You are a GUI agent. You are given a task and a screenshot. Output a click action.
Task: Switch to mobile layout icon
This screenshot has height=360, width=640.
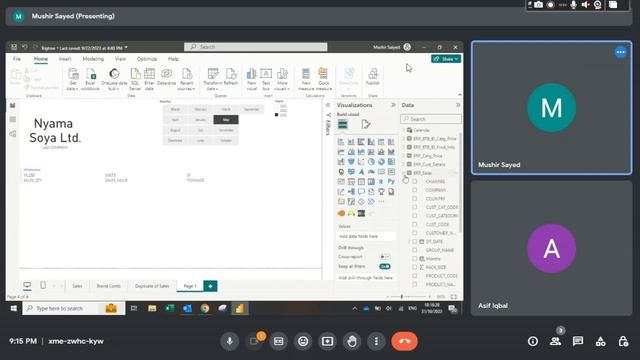point(43,285)
